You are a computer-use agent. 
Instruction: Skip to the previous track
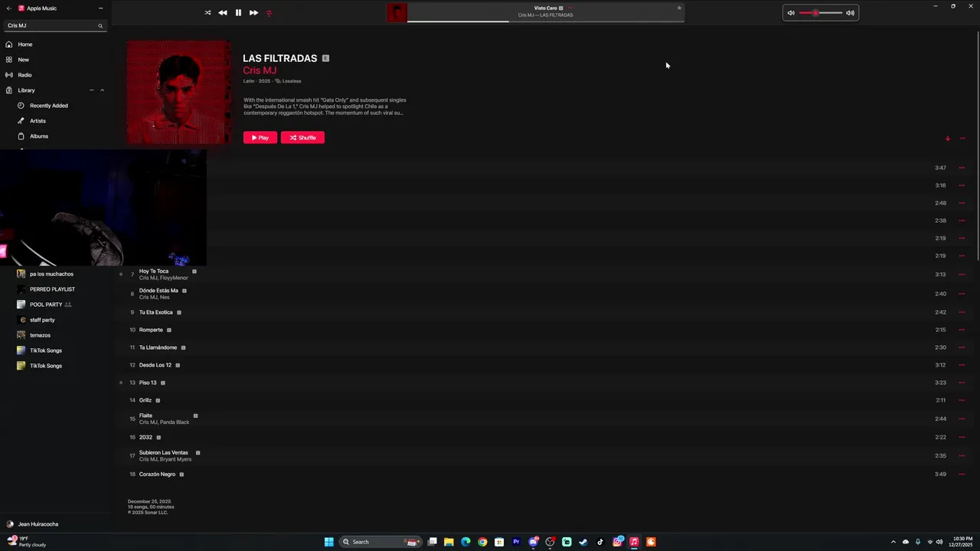(x=222, y=13)
